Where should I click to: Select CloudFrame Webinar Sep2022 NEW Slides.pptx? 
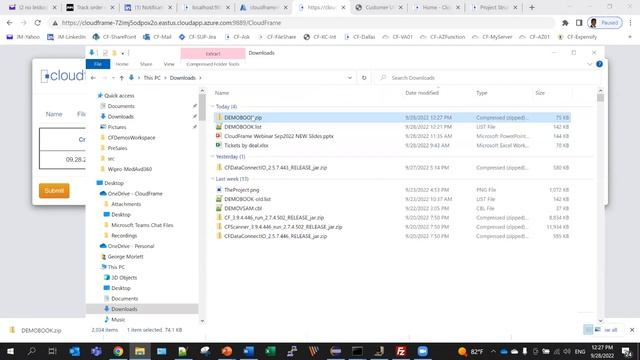(278, 136)
